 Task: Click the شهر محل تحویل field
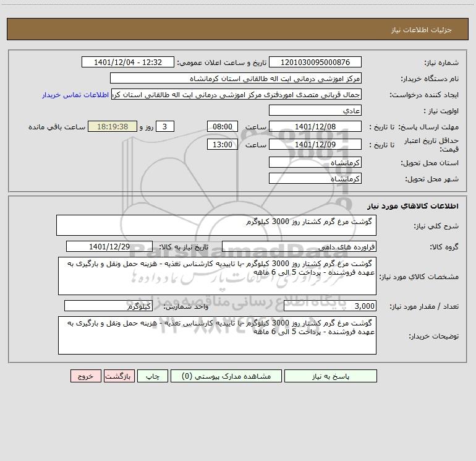tap(315, 178)
